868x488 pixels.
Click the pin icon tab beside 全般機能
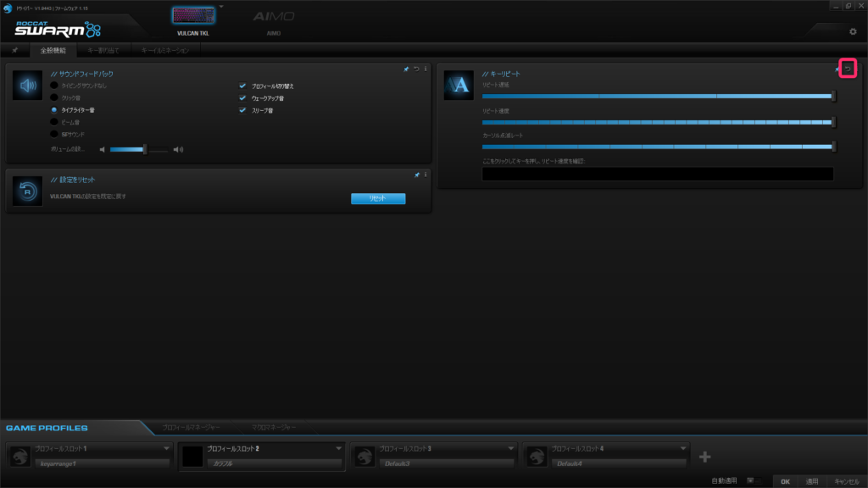(x=15, y=50)
